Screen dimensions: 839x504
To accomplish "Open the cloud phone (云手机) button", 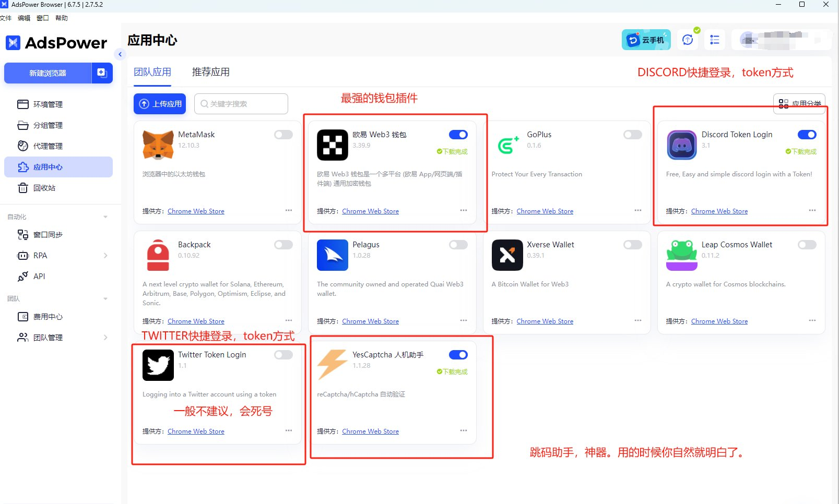I will [646, 40].
